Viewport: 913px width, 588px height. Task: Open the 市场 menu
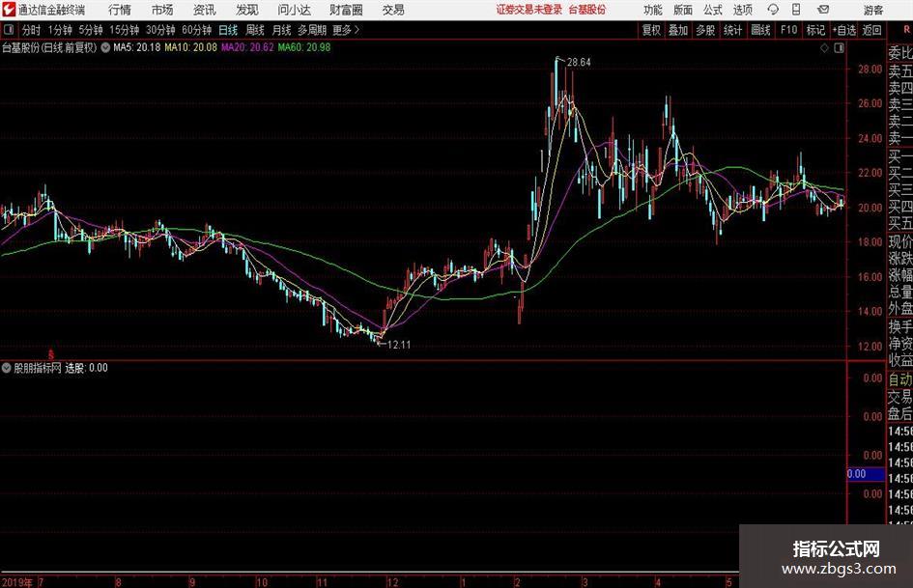[x=162, y=10]
